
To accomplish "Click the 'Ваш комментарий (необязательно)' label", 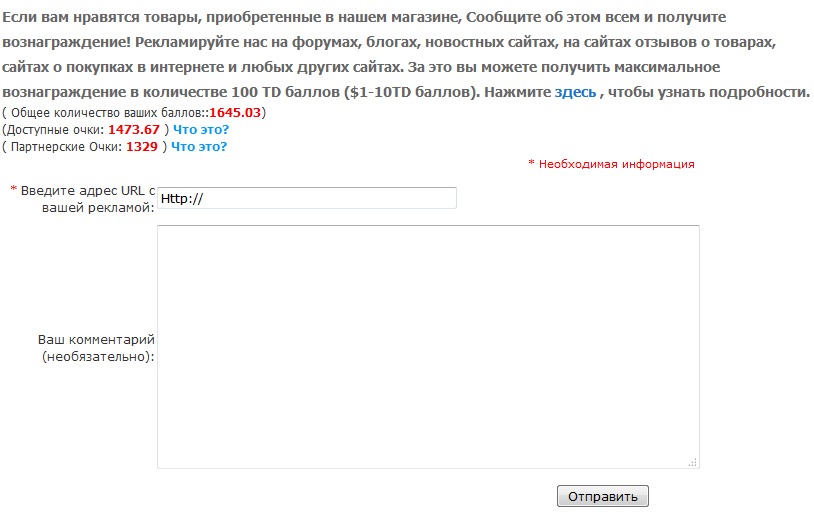I will (x=97, y=347).
